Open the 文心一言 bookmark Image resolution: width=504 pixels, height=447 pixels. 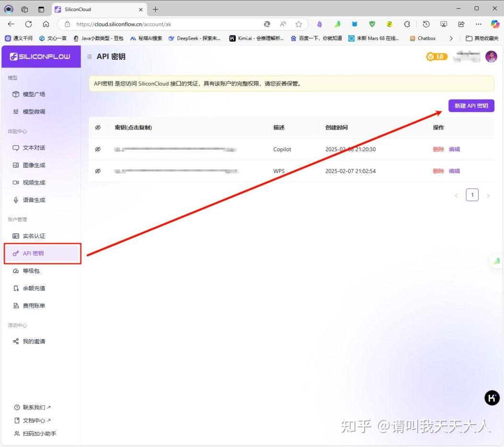(x=53, y=38)
